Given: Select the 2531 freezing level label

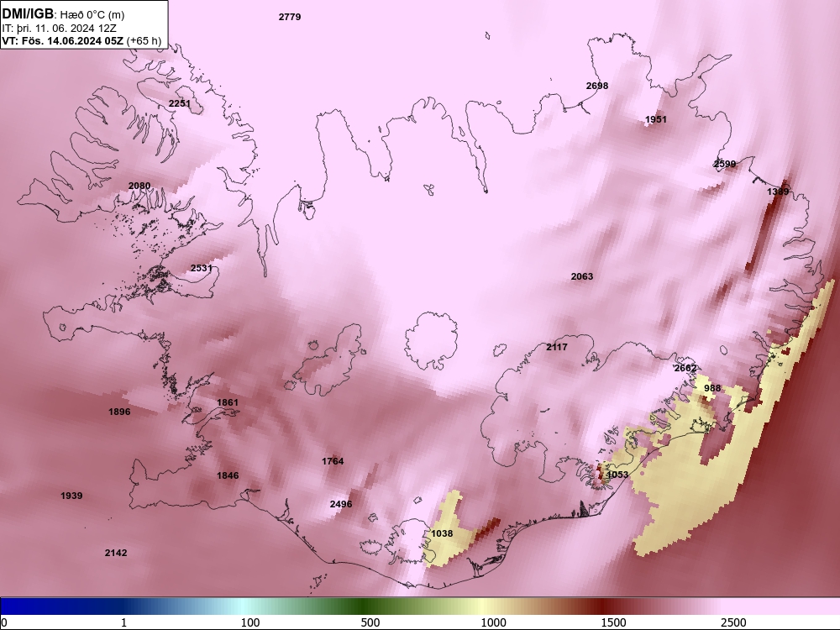Looking at the screenshot, I should (202, 268).
